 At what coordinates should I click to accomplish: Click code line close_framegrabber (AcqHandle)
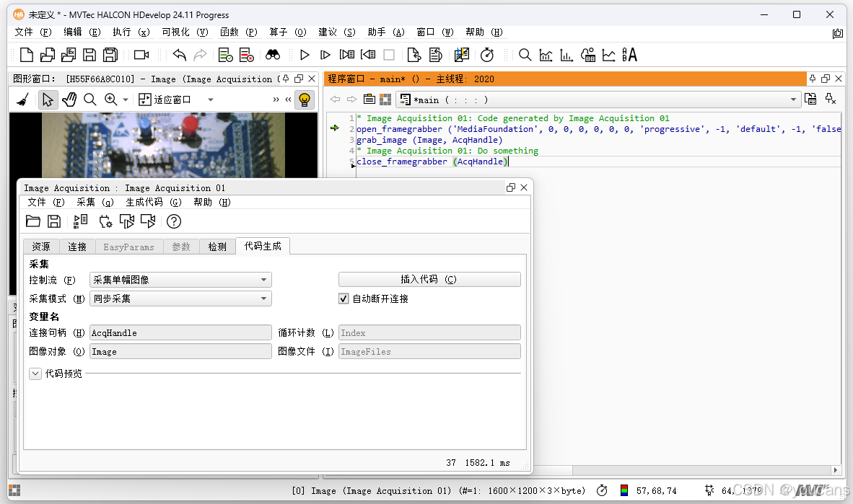tap(432, 162)
